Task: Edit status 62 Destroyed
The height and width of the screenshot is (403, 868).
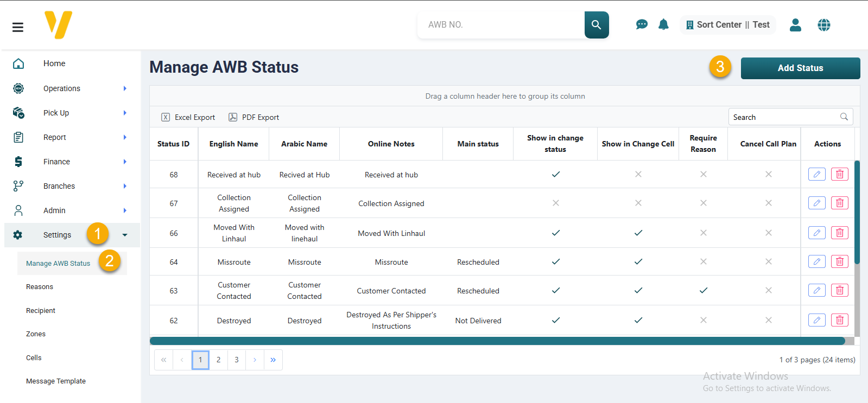Action: [817, 320]
